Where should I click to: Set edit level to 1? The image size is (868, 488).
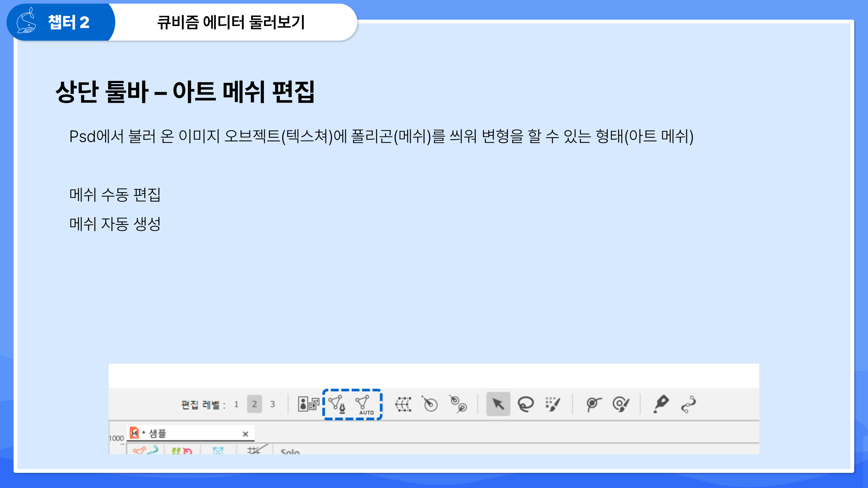pyautogui.click(x=236, y=404)
